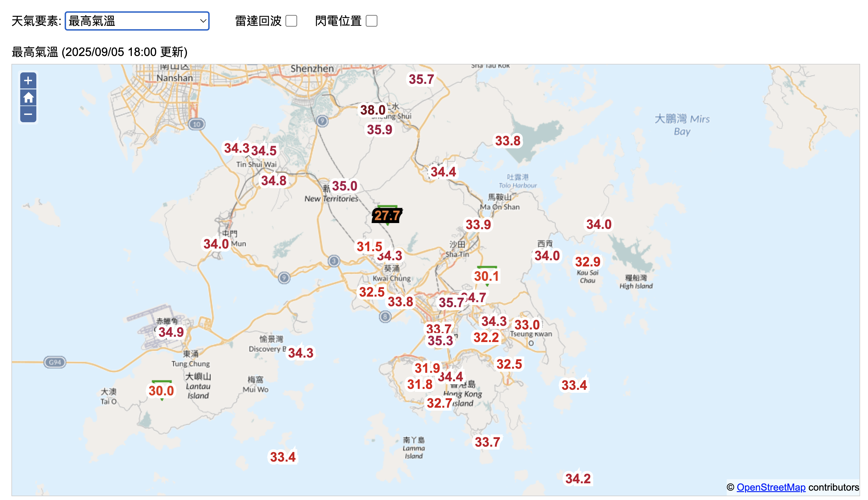The width and height of the screenshot is (868, 500).
Task: Click the 30.1 marker near Sha Tin
Action: click(486, 276)
